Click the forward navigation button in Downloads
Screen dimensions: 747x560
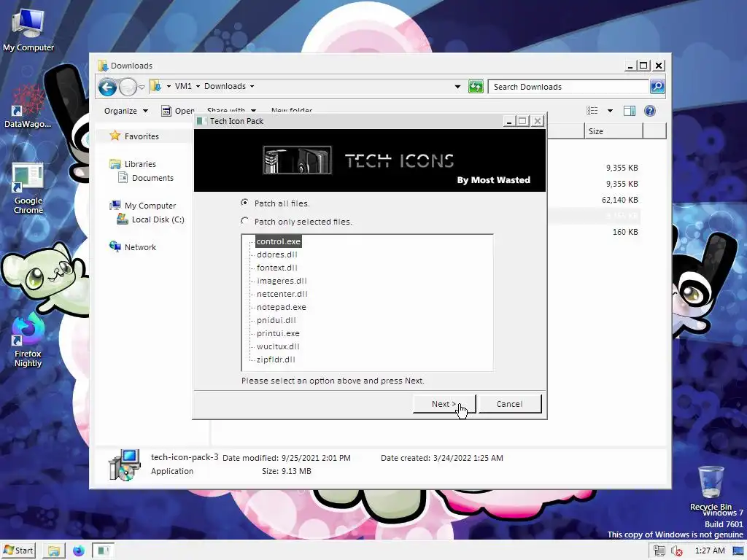point(128,87)
